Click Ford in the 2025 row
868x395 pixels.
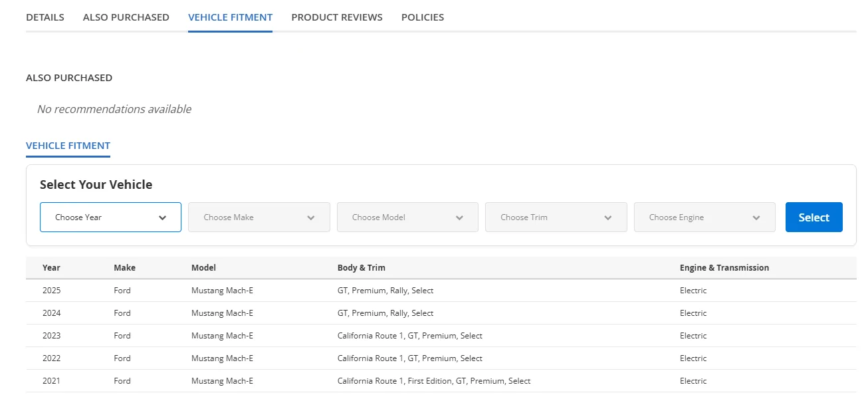click(122, 291)
